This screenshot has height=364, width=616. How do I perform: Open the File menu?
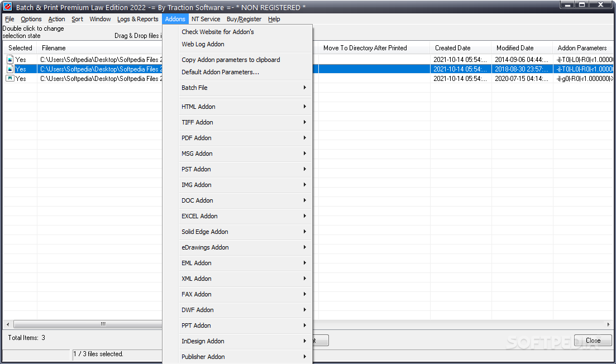point(9,19)
